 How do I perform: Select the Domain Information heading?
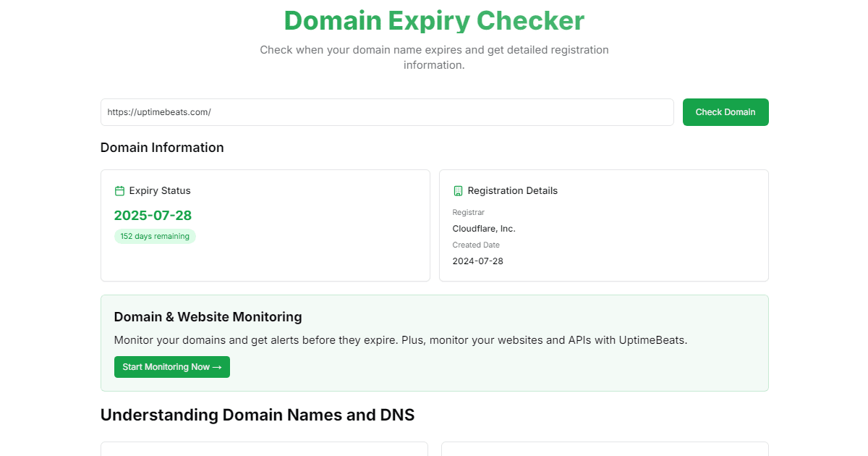162,147
